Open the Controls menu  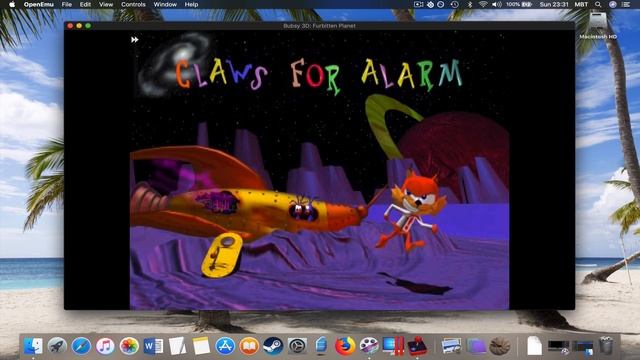pyautogui.click(x=133, y=4)
